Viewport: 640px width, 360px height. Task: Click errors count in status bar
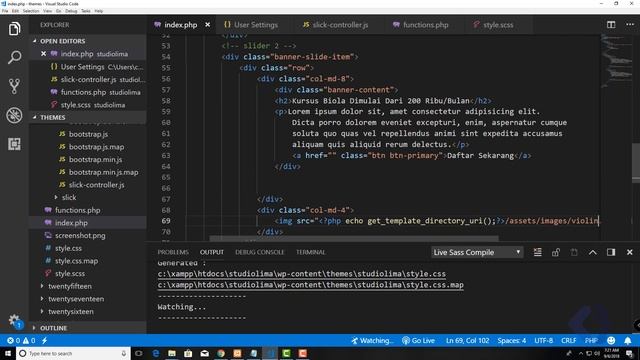(13, 340)
